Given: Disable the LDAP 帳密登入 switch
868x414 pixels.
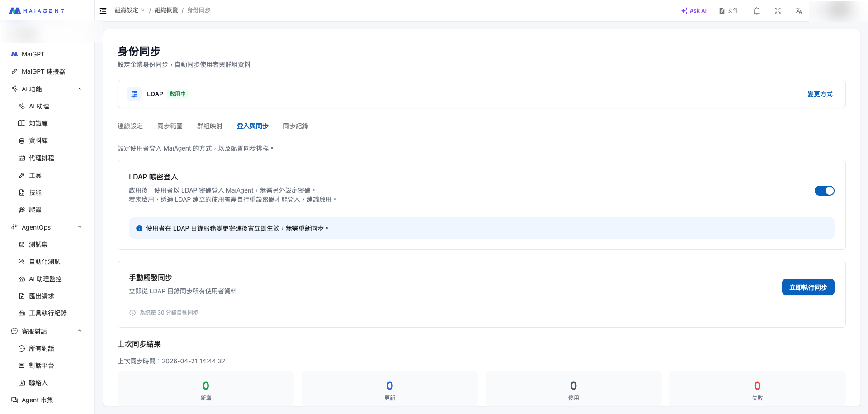Looking at the screenshot, I should click(x=824, y=191).
